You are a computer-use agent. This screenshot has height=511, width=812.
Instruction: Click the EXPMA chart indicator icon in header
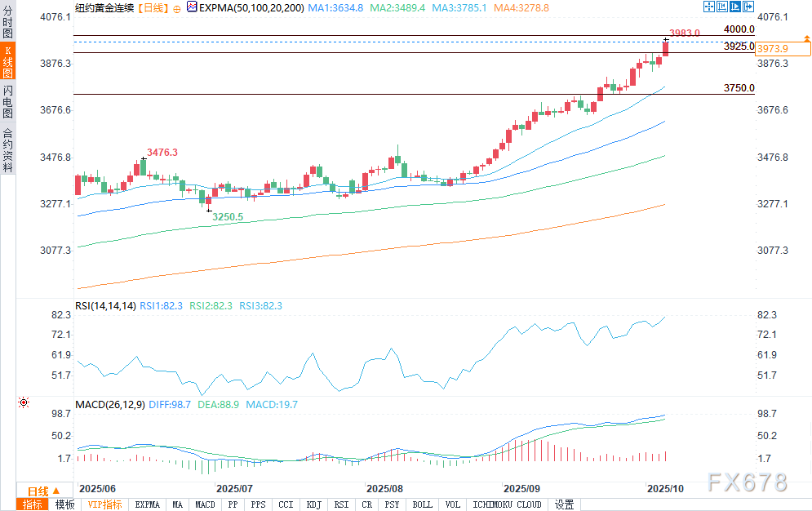[x=192, y=7]
